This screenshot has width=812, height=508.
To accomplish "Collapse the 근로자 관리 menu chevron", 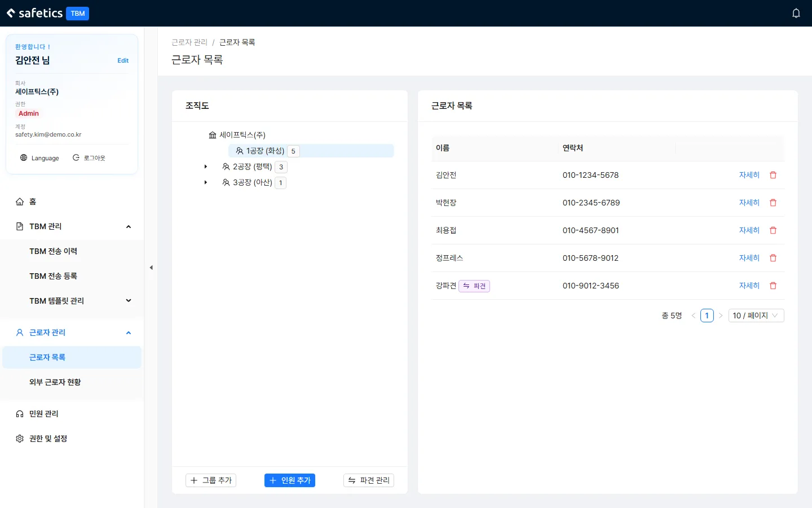I will click(x=129, y=332).
